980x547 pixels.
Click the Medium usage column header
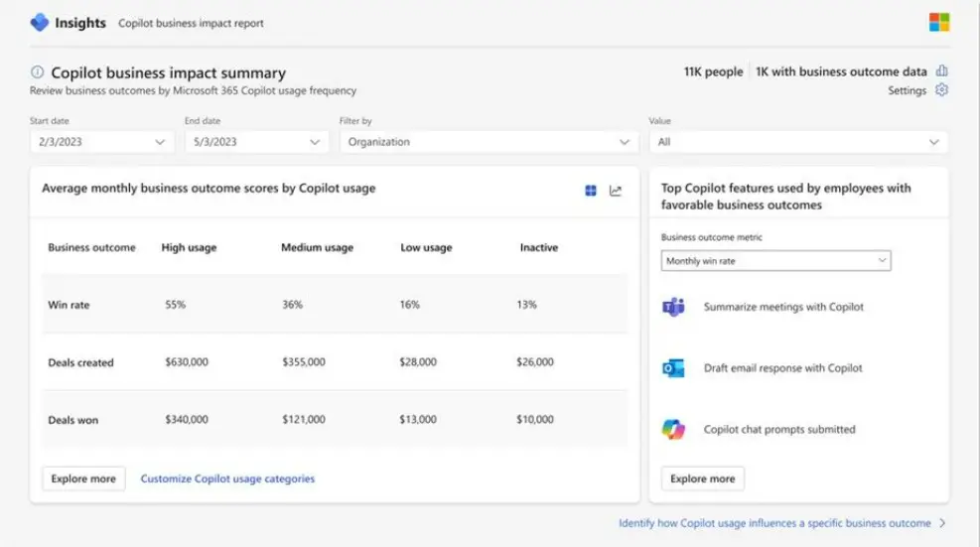[317, 247]
